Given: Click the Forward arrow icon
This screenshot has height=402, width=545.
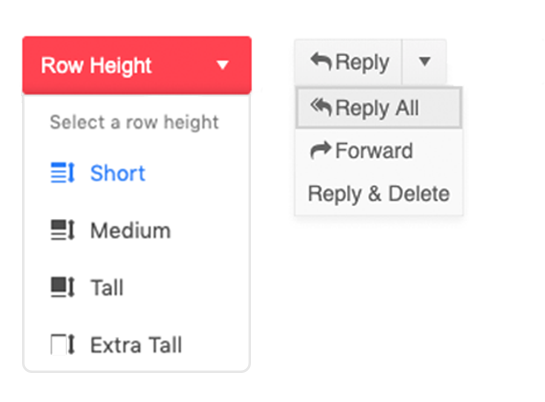Looking at the screenshot, I should (x=320, y=150).
